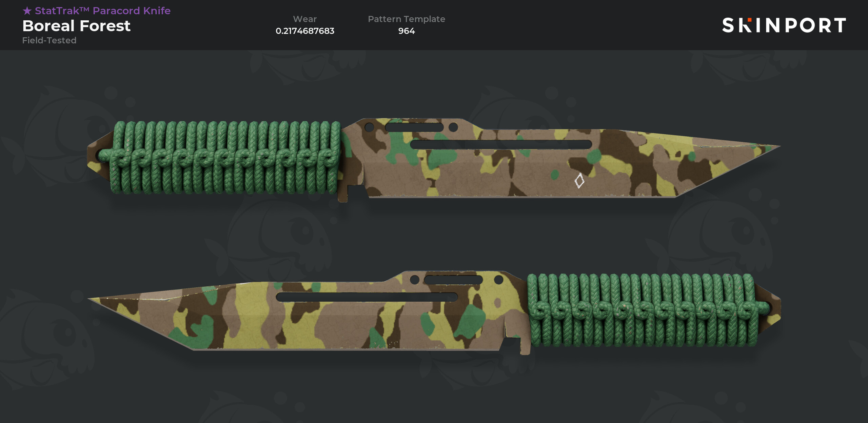Click the round hole near the top knife's guard

369,127
